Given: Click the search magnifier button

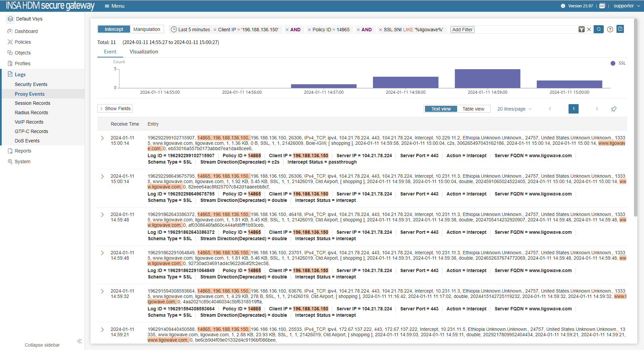Looking at the screenshot, I should click(598, 30).
